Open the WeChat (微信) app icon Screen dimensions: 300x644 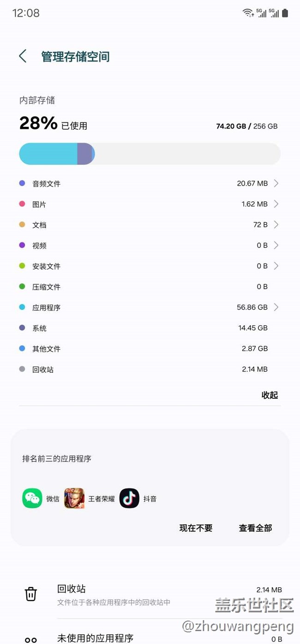tap(32, 498)
